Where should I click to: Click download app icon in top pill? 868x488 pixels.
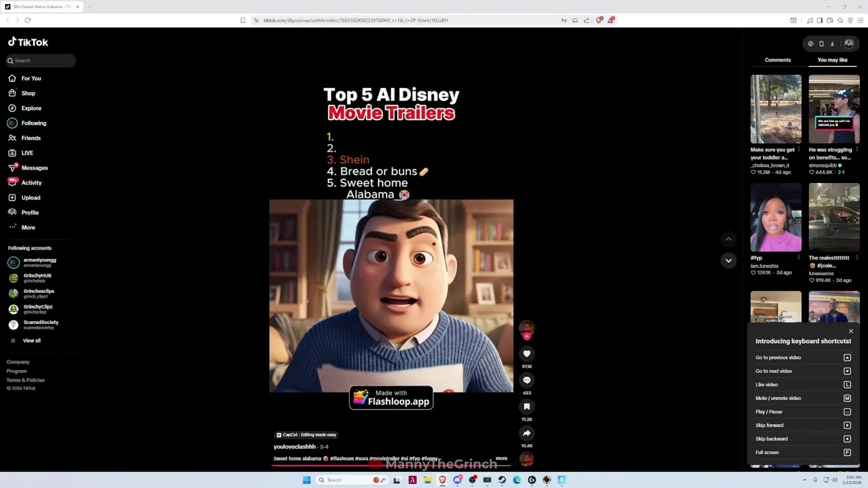coord(832,44)
